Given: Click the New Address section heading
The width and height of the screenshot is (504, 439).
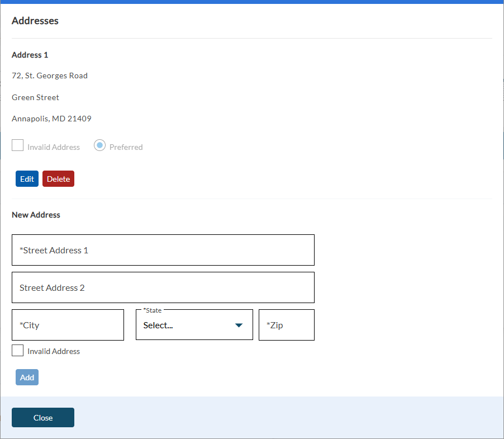Looking at the screenshot, I should (36, 215).
